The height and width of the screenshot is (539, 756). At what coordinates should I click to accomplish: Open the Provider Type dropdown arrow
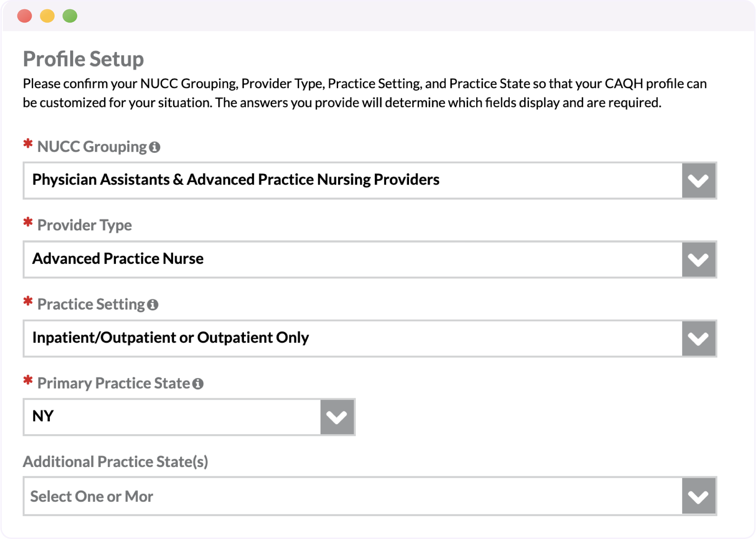[x=698, y=260]
